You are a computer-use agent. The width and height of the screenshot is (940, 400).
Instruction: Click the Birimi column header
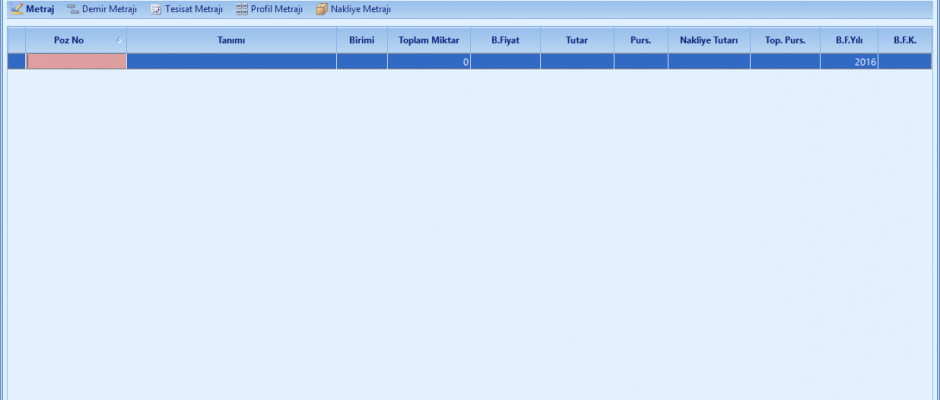coord(361,40)
